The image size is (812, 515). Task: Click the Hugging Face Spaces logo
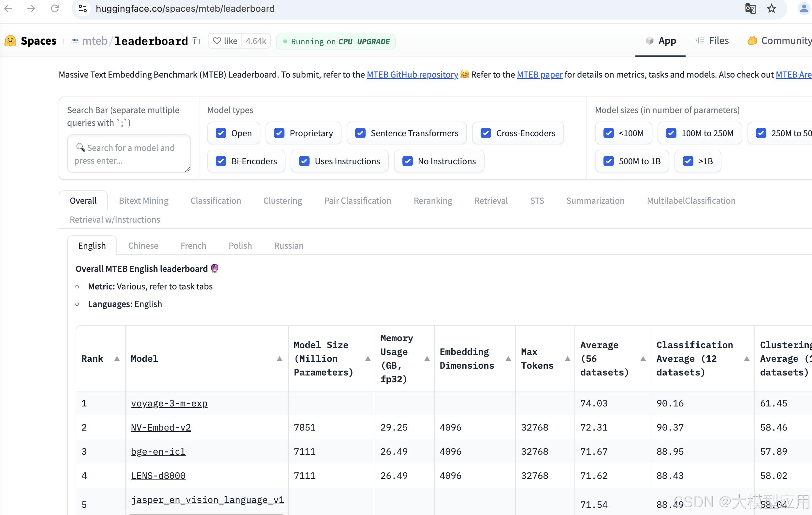tap(10, 41)
